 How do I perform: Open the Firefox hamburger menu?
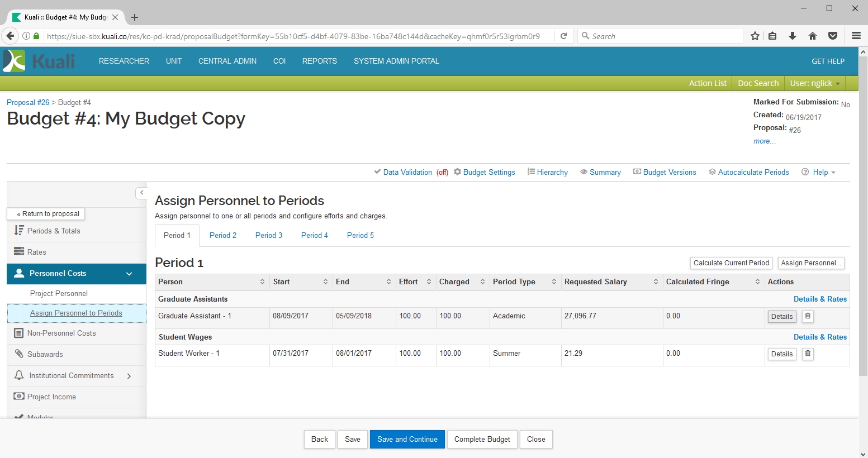(x=856, y=36)
